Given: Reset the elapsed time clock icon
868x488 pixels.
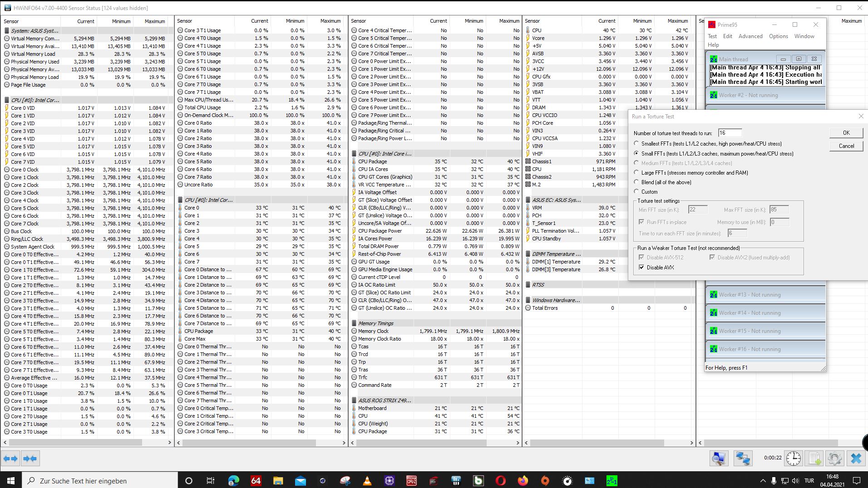Looking at the screenshot, I should [x=794, y=459].
